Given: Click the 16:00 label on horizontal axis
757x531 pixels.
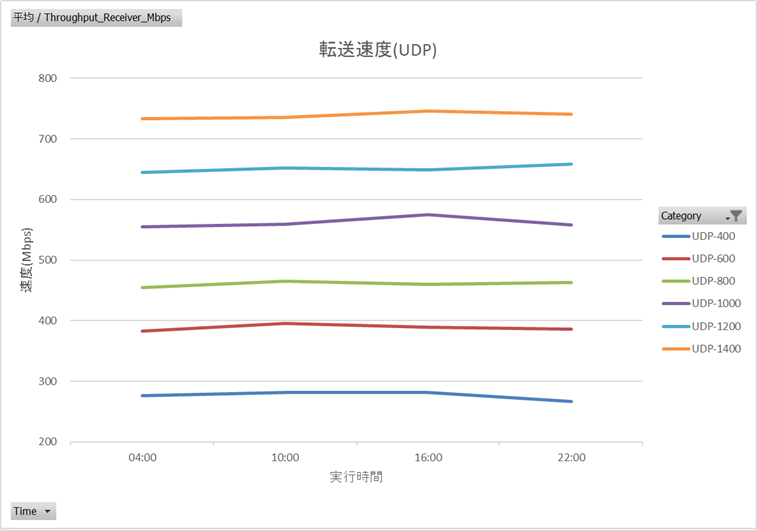Looking at the screenshot, I should point(428,458).
